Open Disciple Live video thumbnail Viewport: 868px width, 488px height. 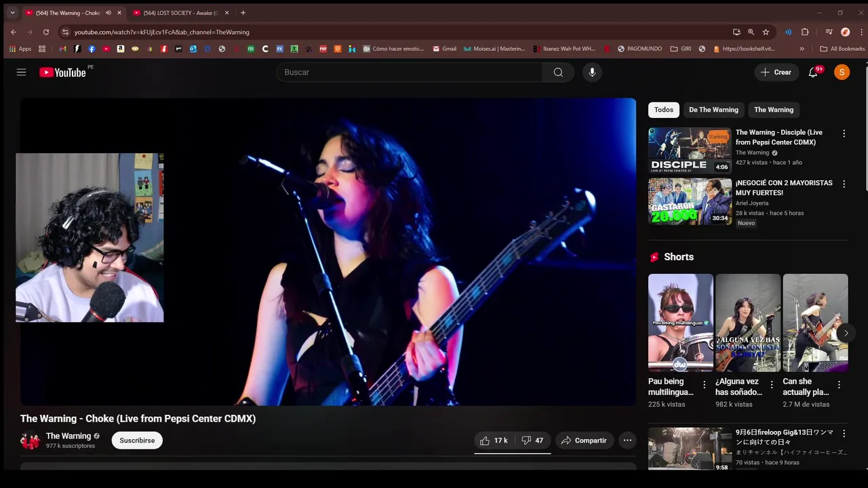coord(690,151)
